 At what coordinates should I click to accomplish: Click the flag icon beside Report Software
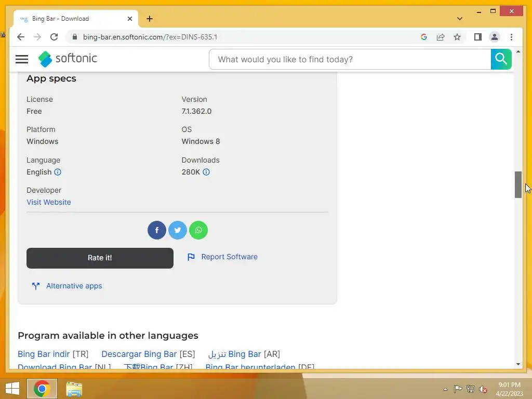pyautogui.click(x=191, y=257)
